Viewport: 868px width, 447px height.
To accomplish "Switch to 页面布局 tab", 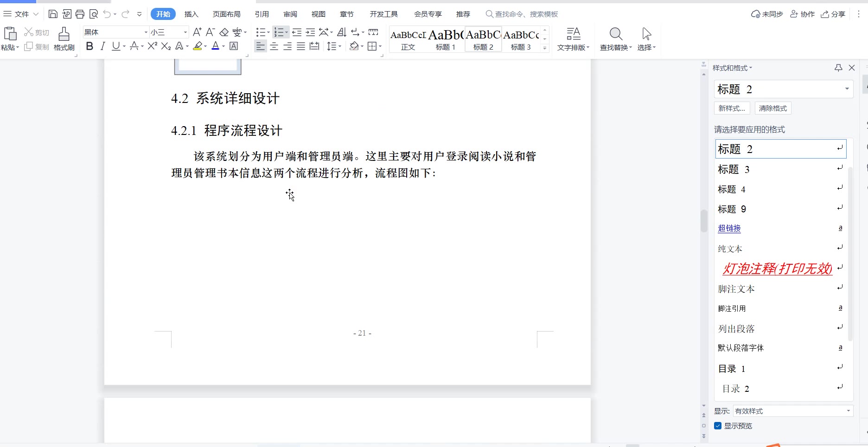I will point(227,14).
